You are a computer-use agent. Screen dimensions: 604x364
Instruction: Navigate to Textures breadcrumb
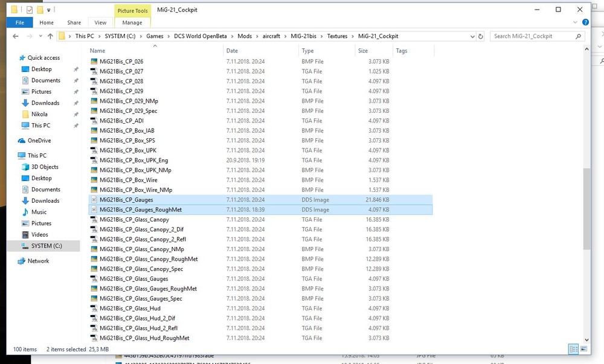[x=337, y=36]
